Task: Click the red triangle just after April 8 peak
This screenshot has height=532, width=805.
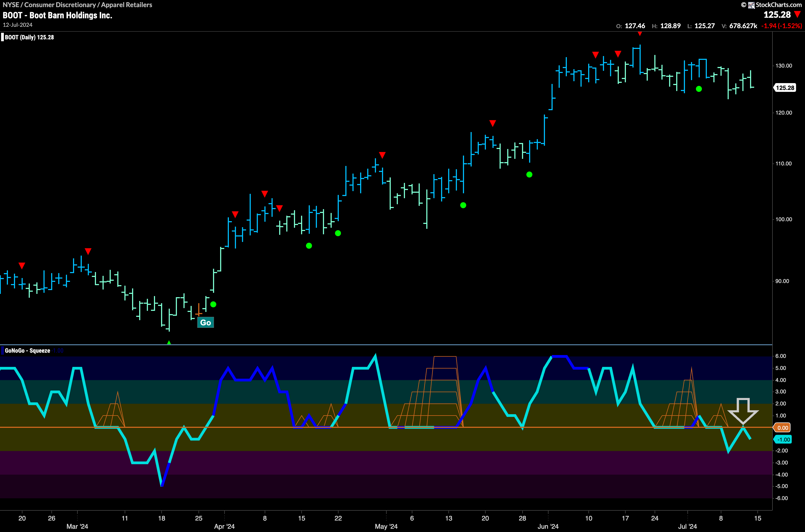Action: pos(279,208)
